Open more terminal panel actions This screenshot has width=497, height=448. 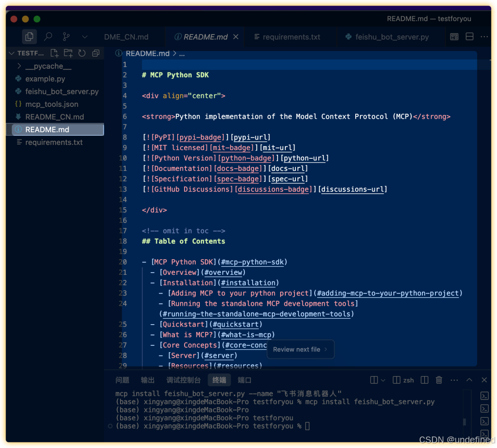point(454,380)
